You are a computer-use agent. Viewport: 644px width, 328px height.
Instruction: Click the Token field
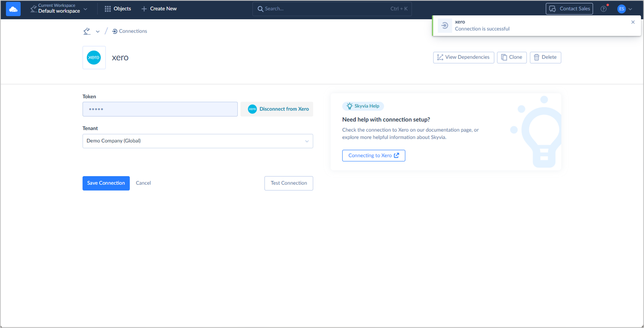click(160, 109)
